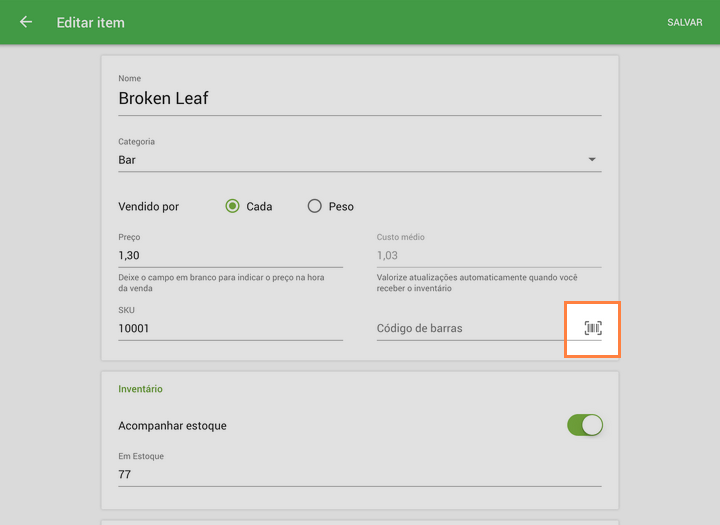Go back using the arrow icon

click(x=26, y=22)
